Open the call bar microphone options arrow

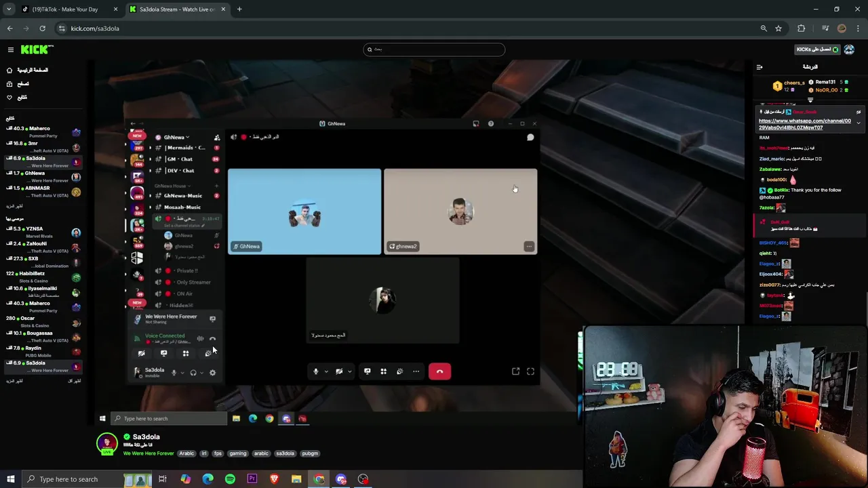(x=325, y=371)
